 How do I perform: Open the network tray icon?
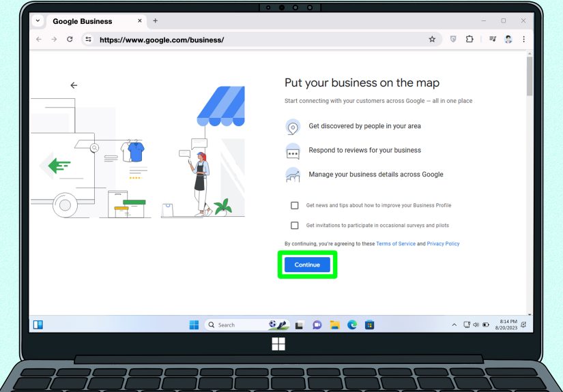[466, 325]
